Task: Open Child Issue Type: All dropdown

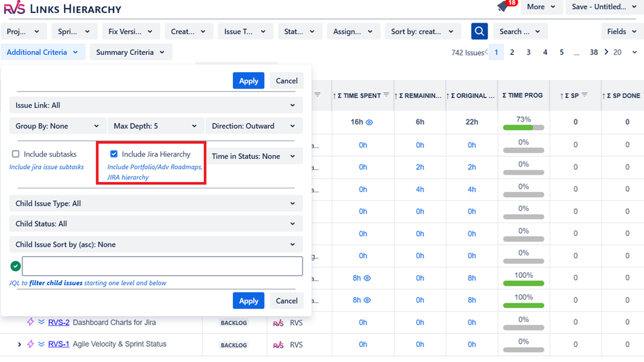Action: pos(156,203)
